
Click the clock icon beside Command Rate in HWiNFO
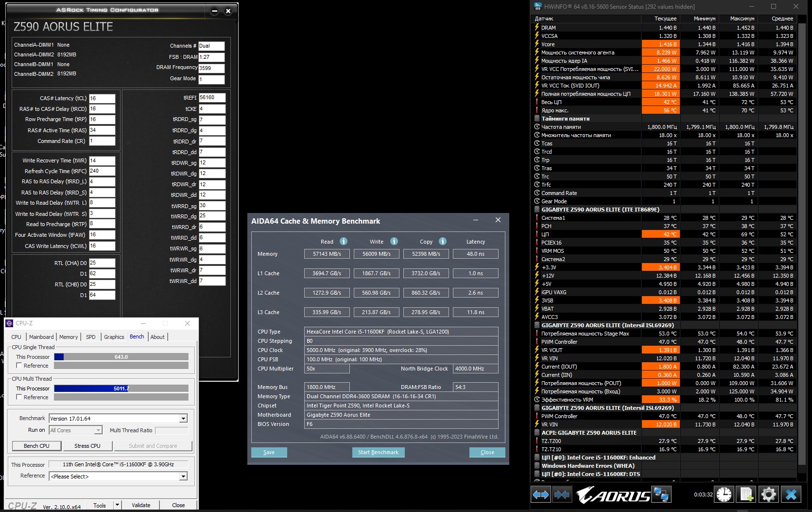click(x=537, y=193)
